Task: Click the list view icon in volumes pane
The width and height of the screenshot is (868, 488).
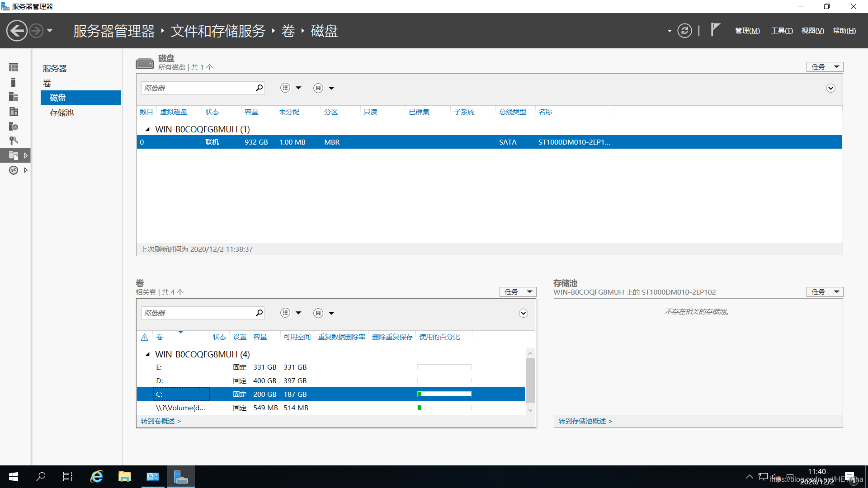Action: tap(285, 312)
